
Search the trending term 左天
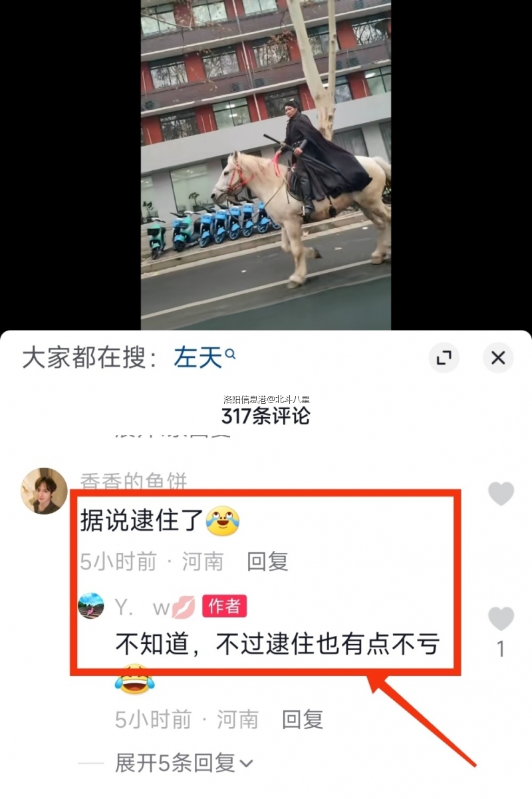(198, 359)
